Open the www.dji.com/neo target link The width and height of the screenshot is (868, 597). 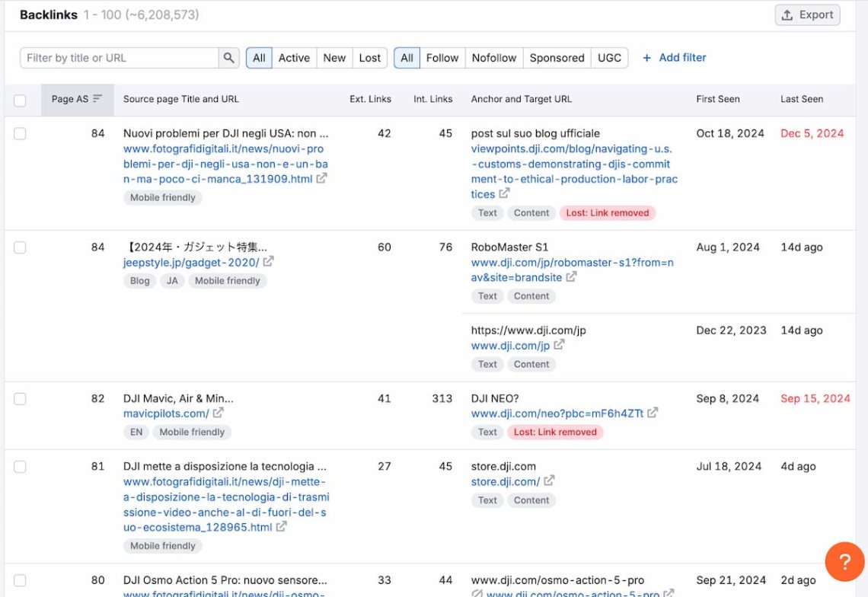pos(557,413)
